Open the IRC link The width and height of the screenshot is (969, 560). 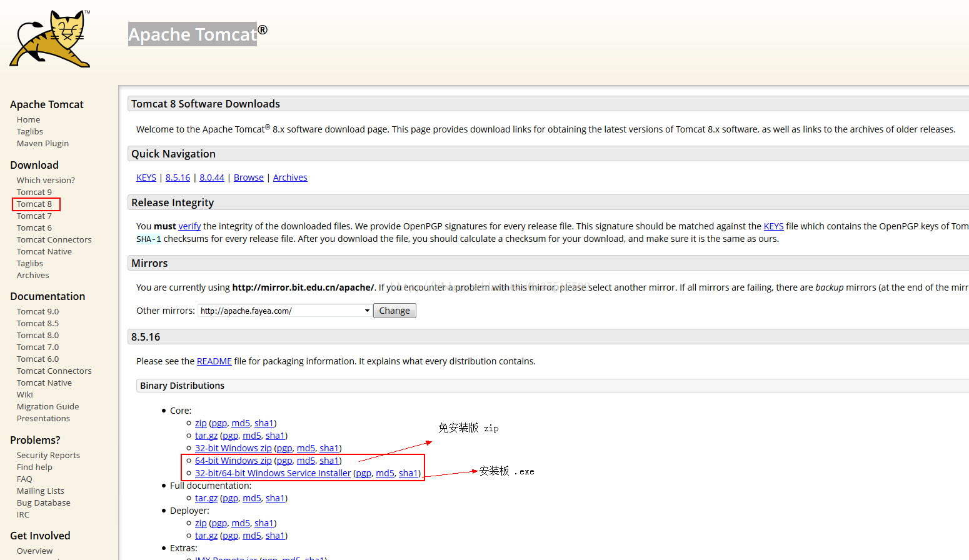click(23, 514)
